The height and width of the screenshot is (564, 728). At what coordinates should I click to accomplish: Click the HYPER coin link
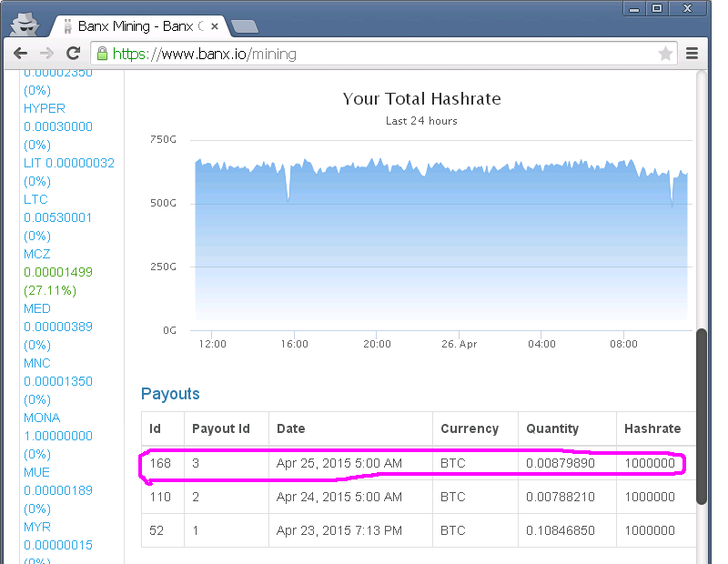[x=45, y=108]
